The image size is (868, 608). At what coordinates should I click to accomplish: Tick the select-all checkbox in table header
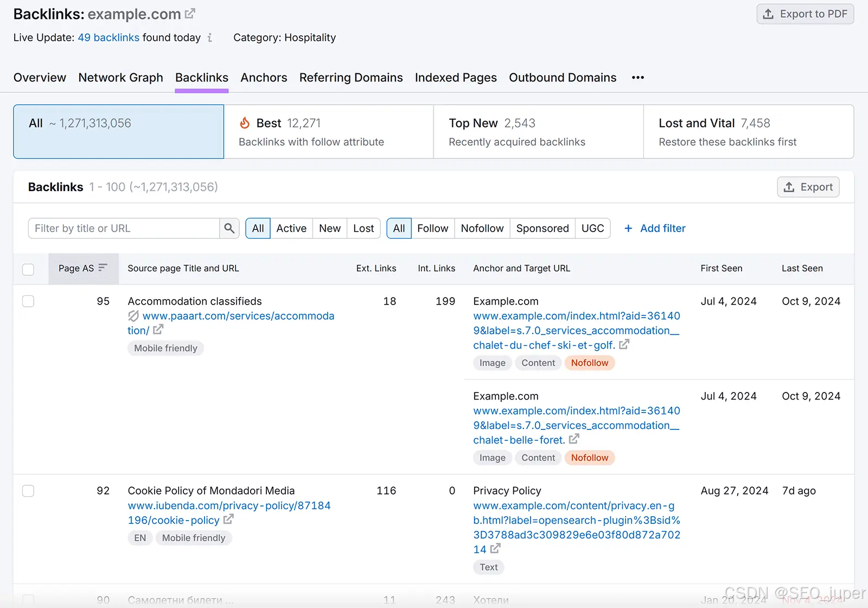[x=28, y=269]
